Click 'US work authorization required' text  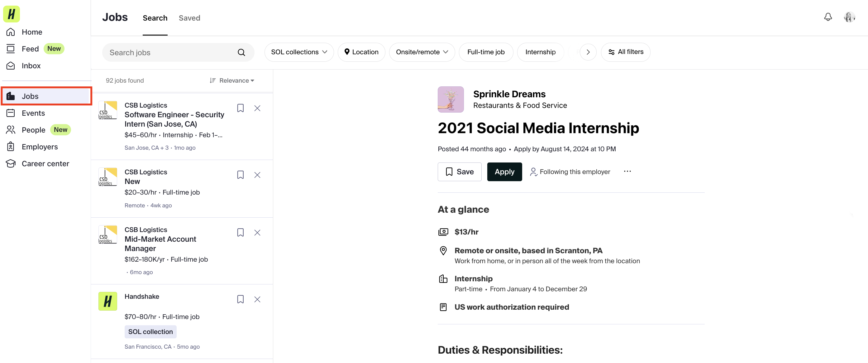pos(512,307)
